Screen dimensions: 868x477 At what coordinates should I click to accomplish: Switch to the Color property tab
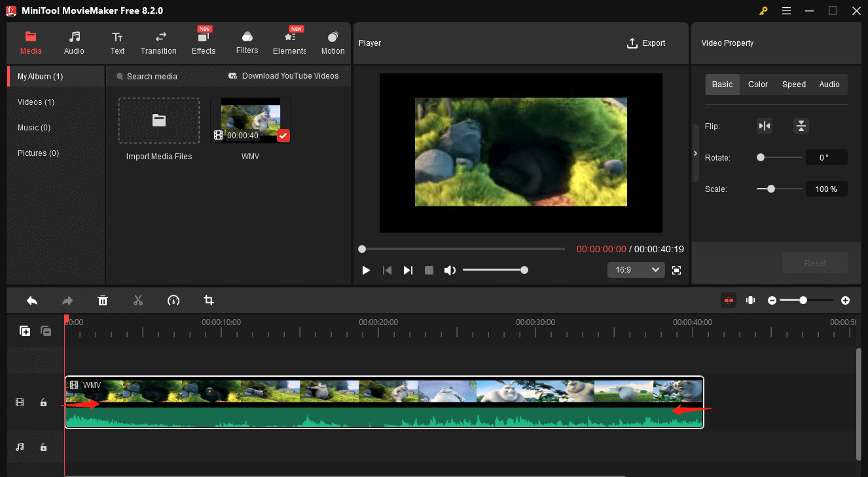[x=758, y=85]
